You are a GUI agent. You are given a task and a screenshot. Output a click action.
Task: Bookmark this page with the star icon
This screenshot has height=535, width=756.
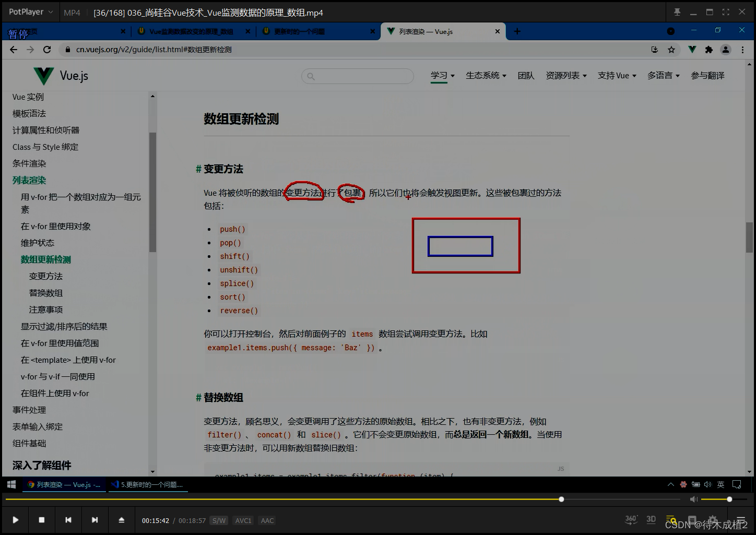pos(671,50)
